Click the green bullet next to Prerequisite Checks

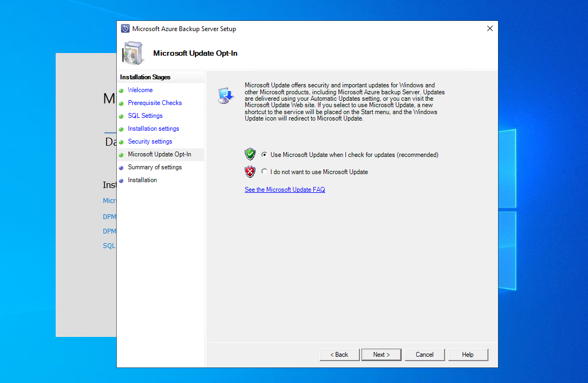click(121, 103)
